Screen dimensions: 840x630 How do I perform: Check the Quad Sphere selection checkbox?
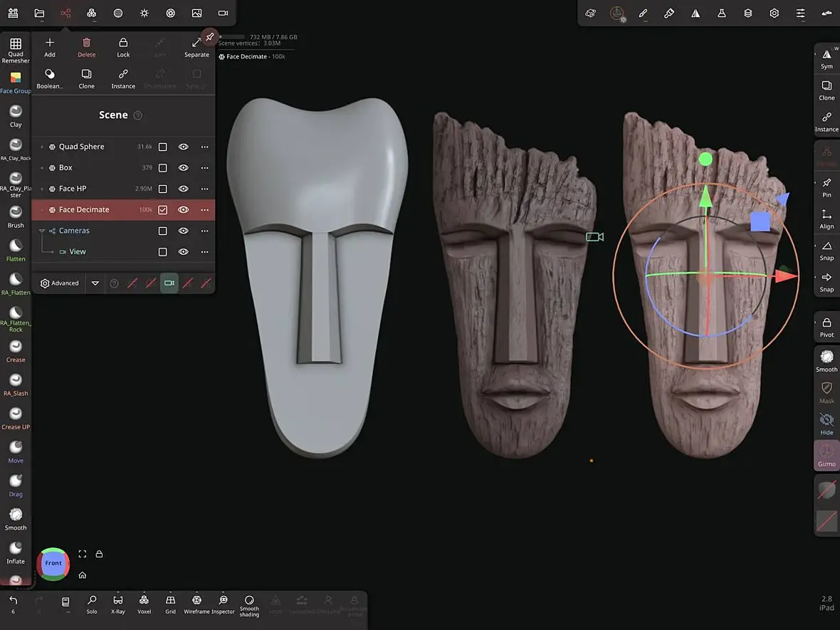tap(162, 147)
